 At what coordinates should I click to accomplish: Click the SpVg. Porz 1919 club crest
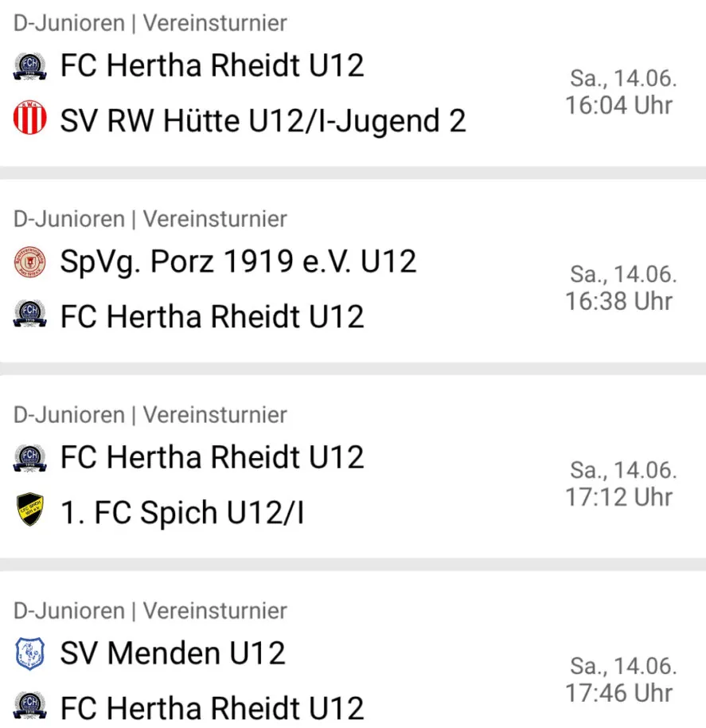(29, 262)
